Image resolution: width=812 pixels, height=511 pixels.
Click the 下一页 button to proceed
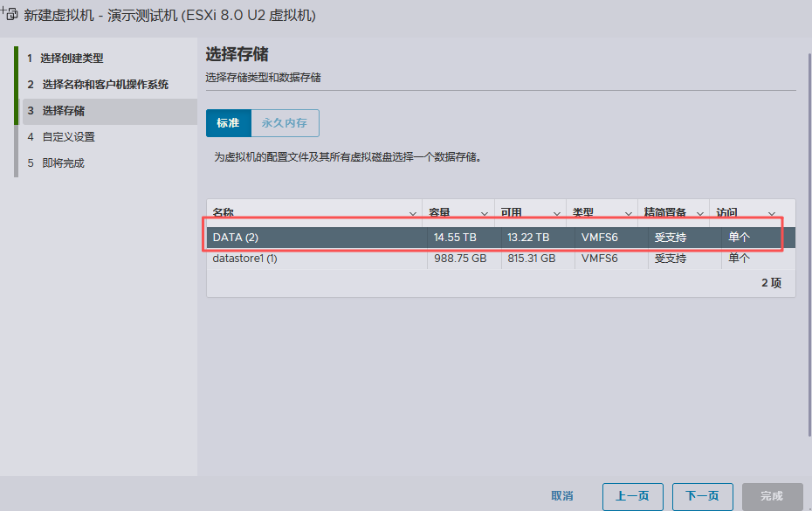pos(702,495)
